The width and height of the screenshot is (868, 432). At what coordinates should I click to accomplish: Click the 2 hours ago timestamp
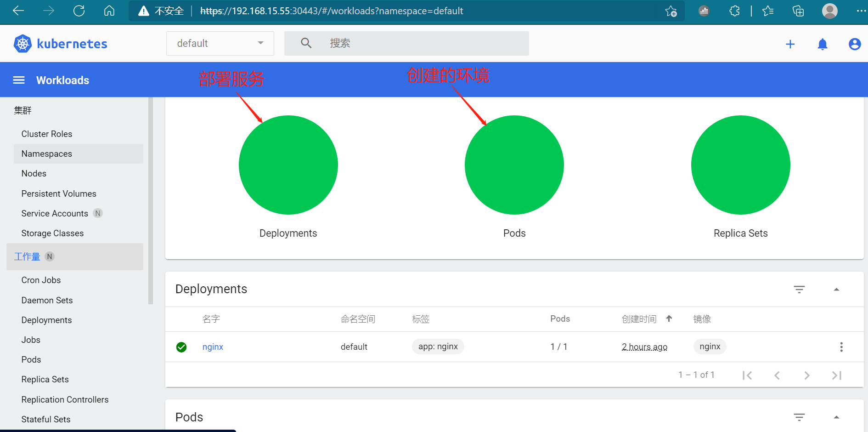click(x=645, y=347)
